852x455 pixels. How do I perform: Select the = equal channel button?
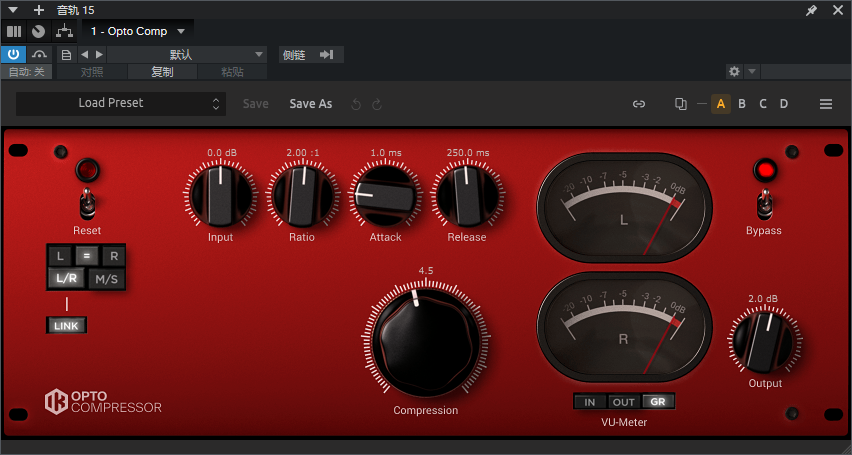pyautogui.click(x=86, y=255)
